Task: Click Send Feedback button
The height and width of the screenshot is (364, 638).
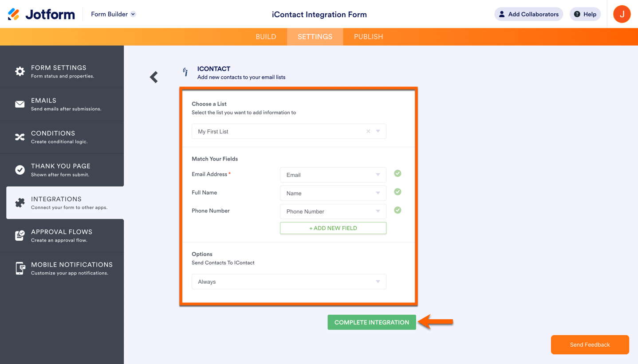Action: click(x=590, y=344)
